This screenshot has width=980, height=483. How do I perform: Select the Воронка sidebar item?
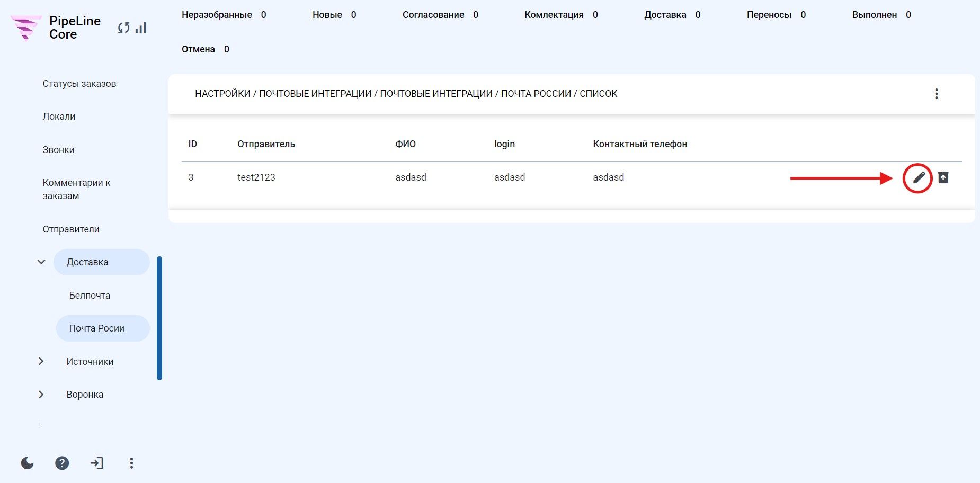[x=85, y=395]
